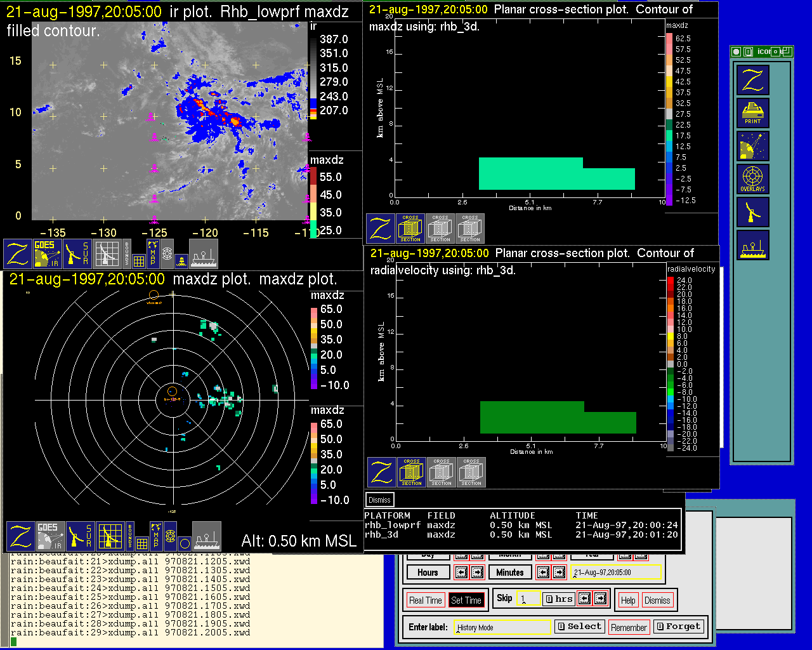Image resolution: width=812 pixels, height=650 pixels.
Task: Click the Remember button
Action: click(x=629, y=628)
